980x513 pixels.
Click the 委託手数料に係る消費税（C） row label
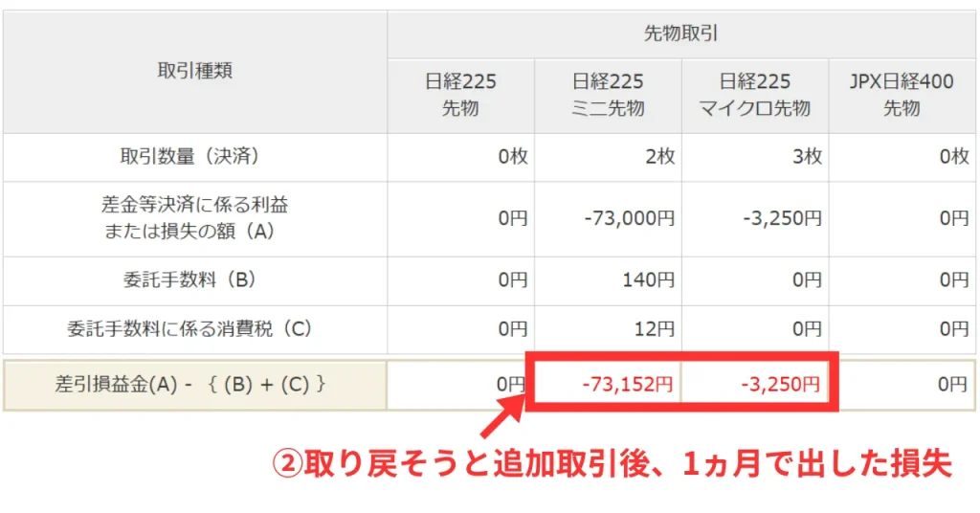pos(194,329)
